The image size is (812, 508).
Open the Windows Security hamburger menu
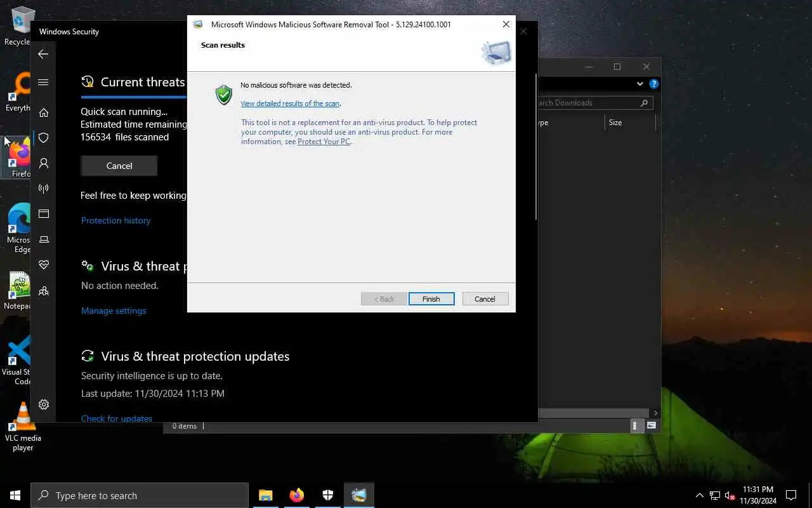[x=43, y=82]
